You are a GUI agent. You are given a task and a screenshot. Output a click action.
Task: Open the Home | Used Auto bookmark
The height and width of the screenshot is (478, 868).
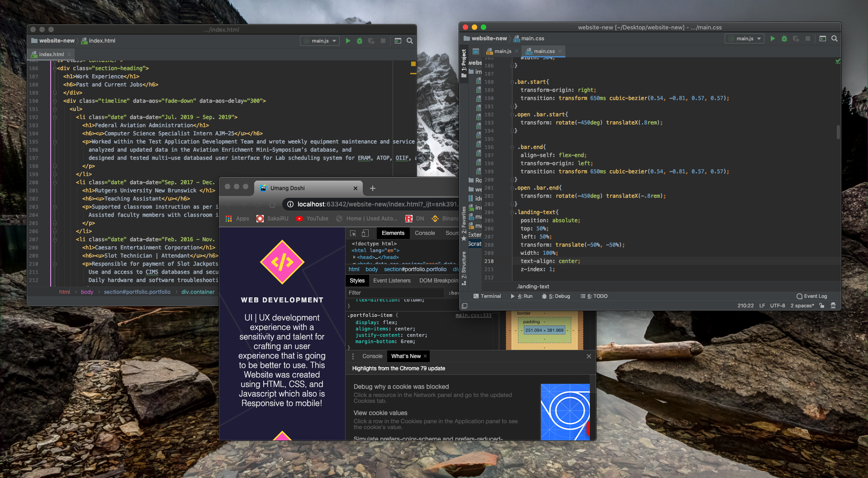pos(366,219)
